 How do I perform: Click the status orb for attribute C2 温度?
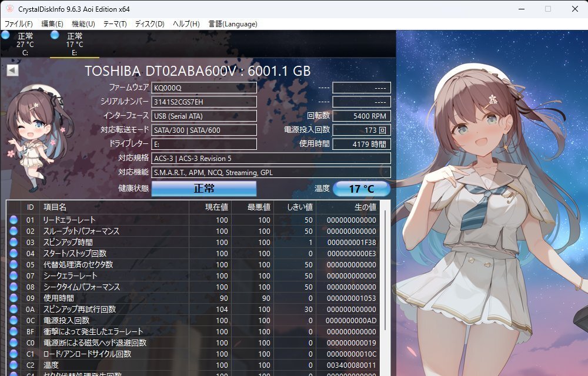[14, 365]
